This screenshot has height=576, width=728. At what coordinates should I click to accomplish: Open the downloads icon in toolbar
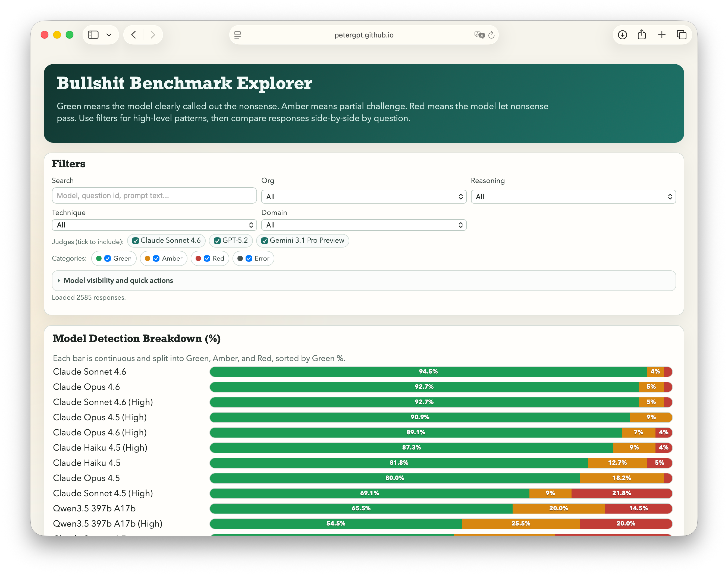pos(622,35)
